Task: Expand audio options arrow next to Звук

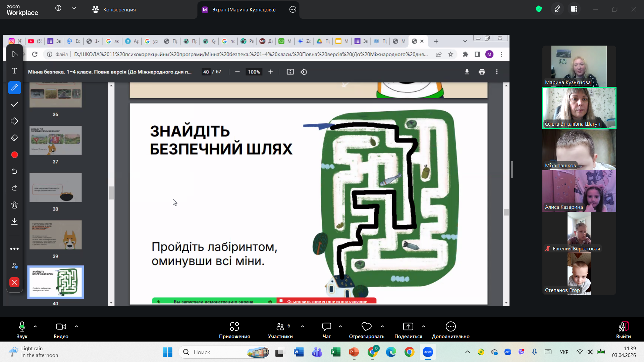Action: [x=35, y=326]
